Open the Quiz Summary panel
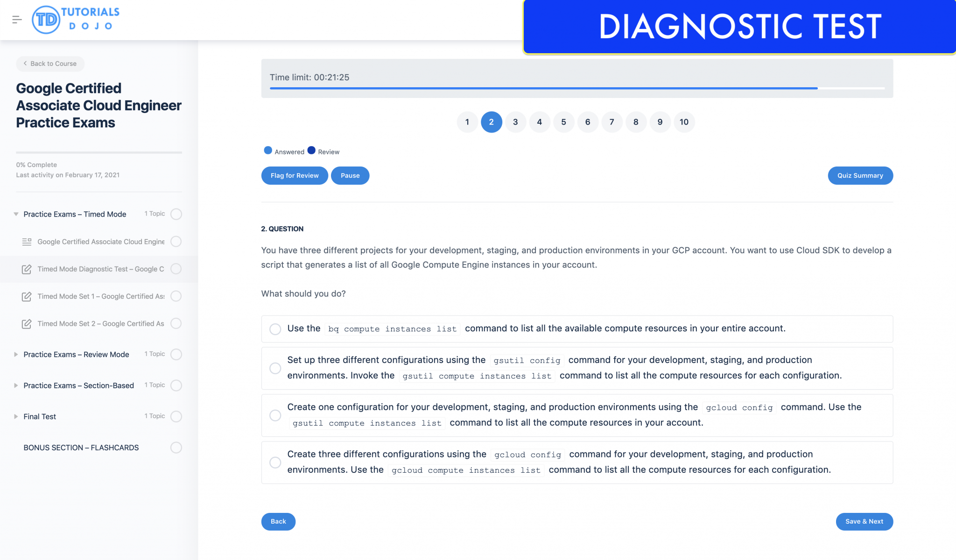The image size is (956, 560). 861,175
